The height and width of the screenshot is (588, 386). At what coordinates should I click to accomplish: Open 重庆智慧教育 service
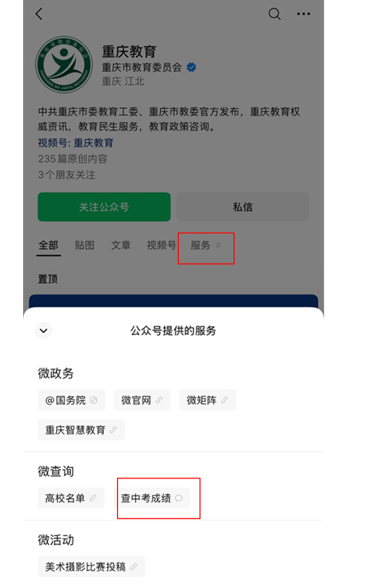(81, 430)
